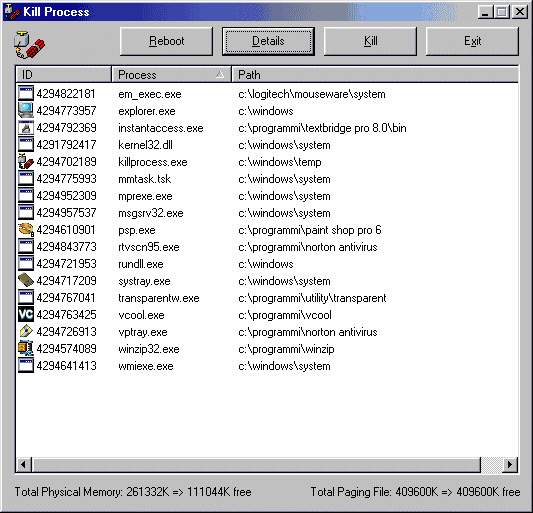533x513 pixels.
Task: Sort list by Path column header
Action: pyautogui.click(x=375, y=74)
